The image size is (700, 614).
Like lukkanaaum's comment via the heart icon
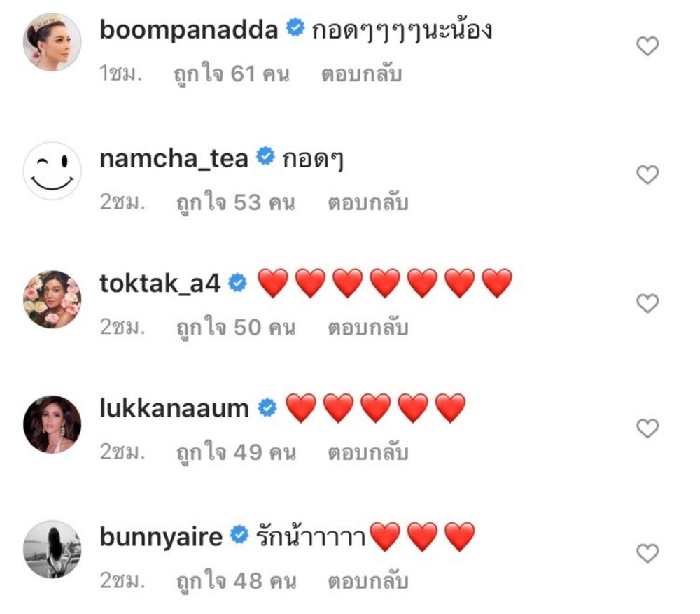(x=647, y=428)
